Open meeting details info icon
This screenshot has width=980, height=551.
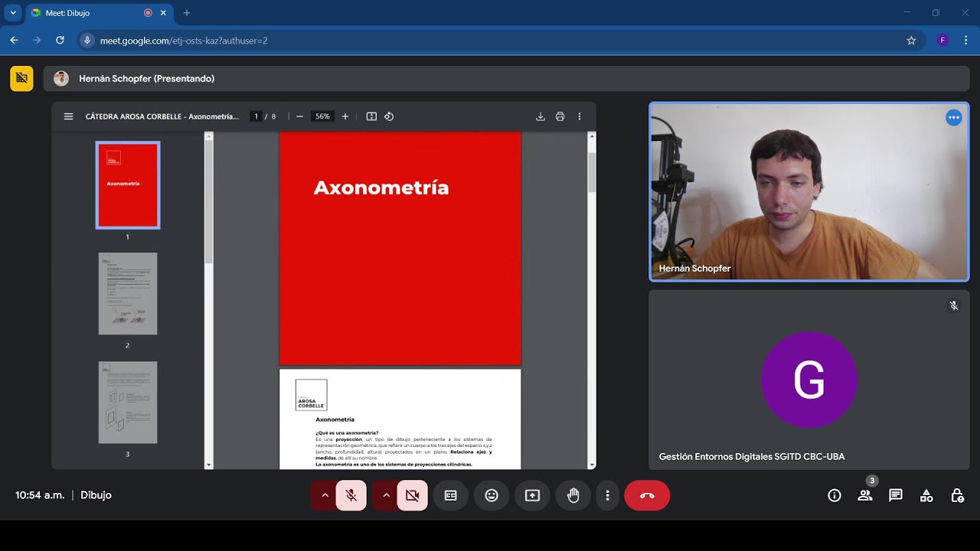click(835, 495)
